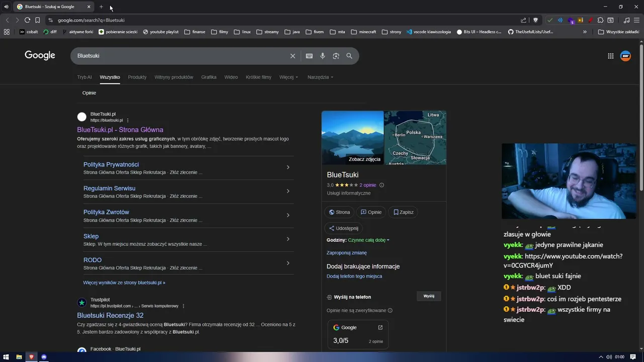Click Więcej wyników ze strony bluetsuki.pl
This screenshot has height=362, width=644.
click(124, 283)
